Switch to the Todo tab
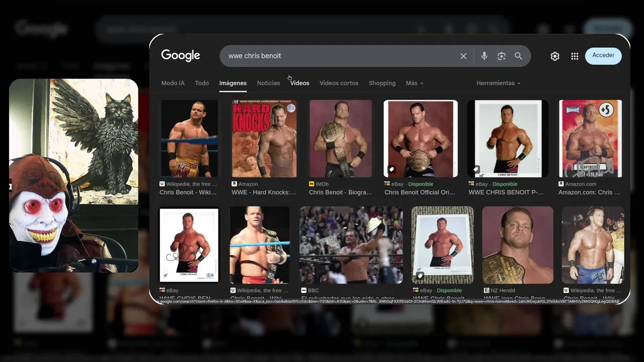This screenshot has height=362, width=644. pyautogui.click(x=202, y=83)
